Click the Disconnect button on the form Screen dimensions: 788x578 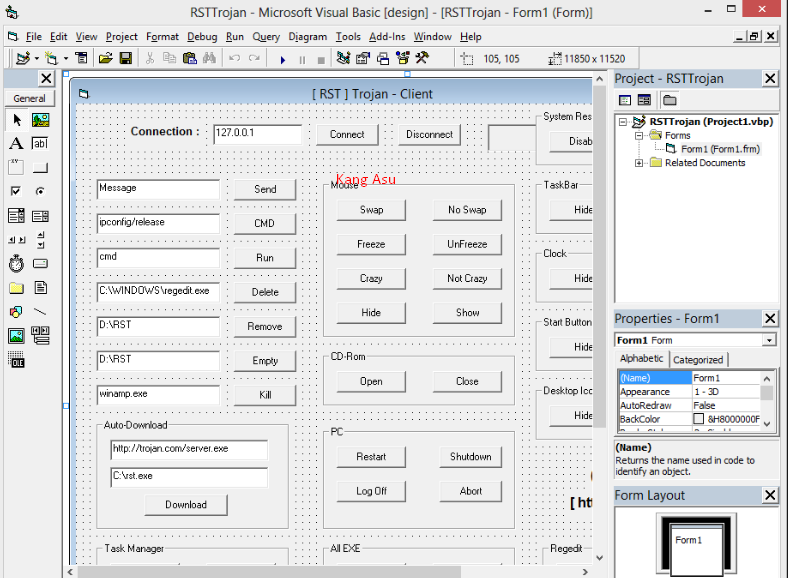[429, 135]
